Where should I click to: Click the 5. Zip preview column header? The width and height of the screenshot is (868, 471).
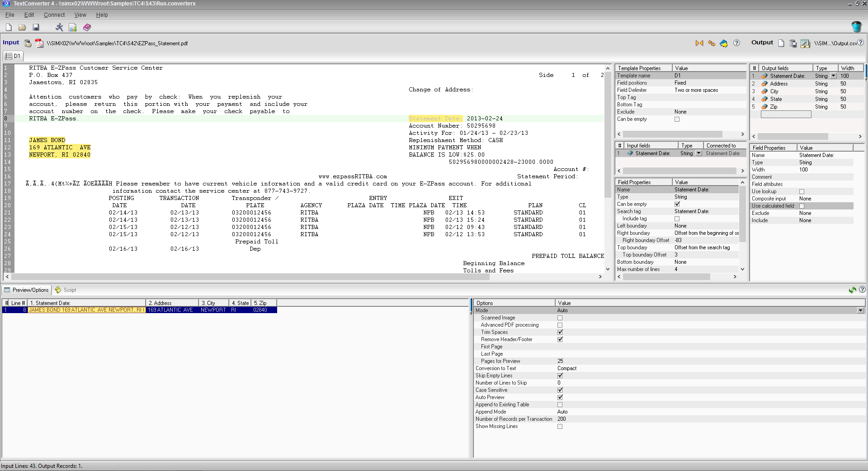[264, 303]
